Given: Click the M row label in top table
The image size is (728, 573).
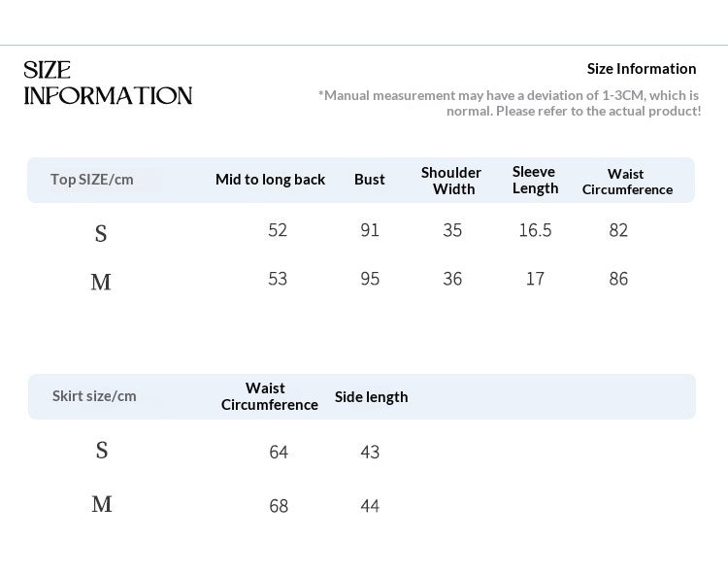Looking at the screenshot, I should [x=101, y=282].
